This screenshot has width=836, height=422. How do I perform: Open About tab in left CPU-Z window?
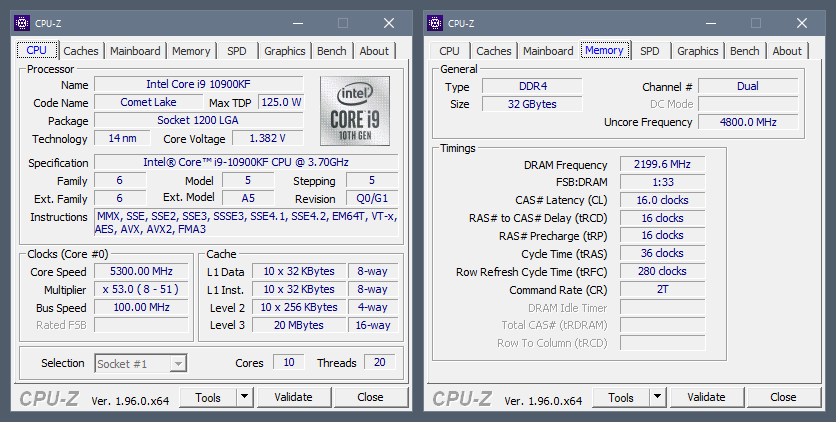coord(374,51)
